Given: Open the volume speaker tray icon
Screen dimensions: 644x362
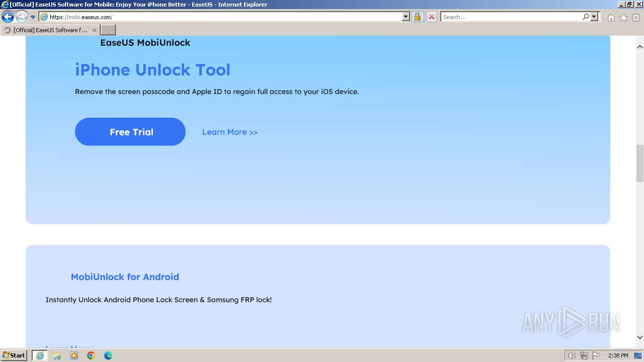Looking at the screenshot, I should click(572, 355).
